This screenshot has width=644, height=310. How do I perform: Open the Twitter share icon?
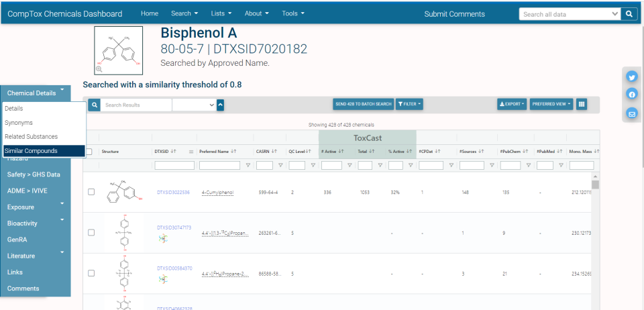point(632,76)
